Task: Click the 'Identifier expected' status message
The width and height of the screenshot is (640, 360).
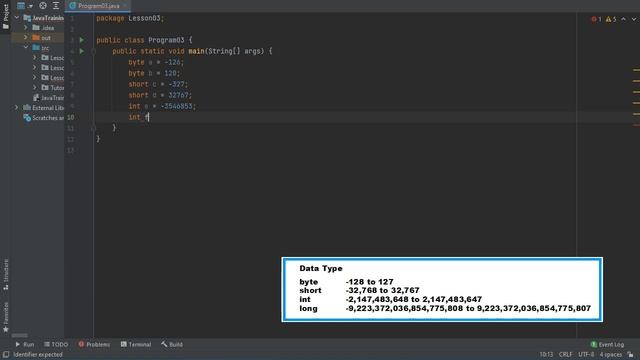Action: click(x=38, y=355)
